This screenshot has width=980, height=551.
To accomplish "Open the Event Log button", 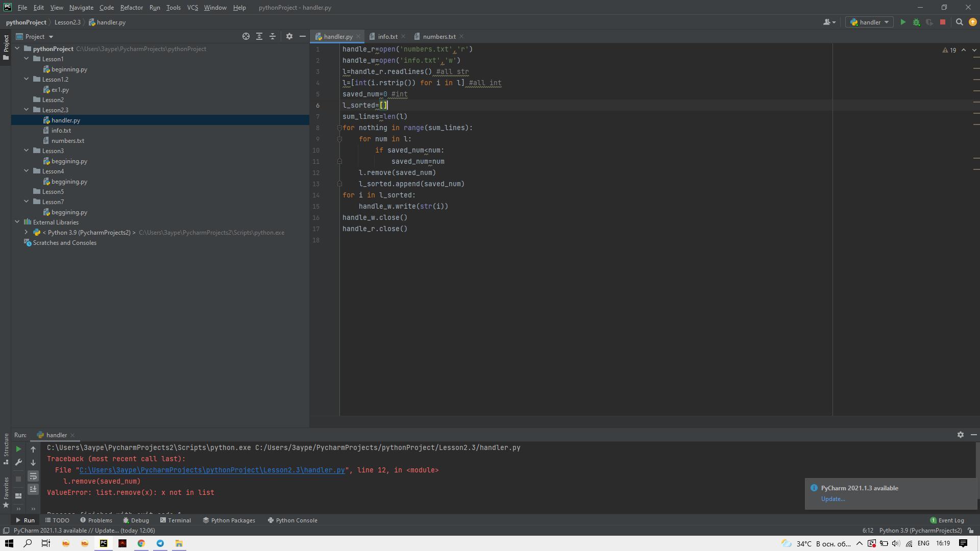I will (x=947, y=520).
